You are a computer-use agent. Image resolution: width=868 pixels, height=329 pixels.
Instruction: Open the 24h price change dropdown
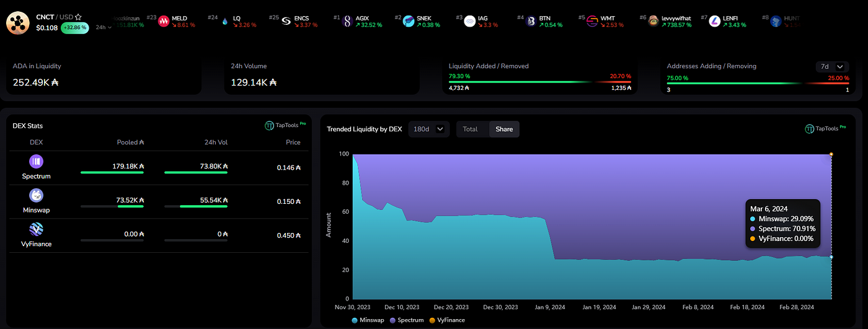[104, 28]
